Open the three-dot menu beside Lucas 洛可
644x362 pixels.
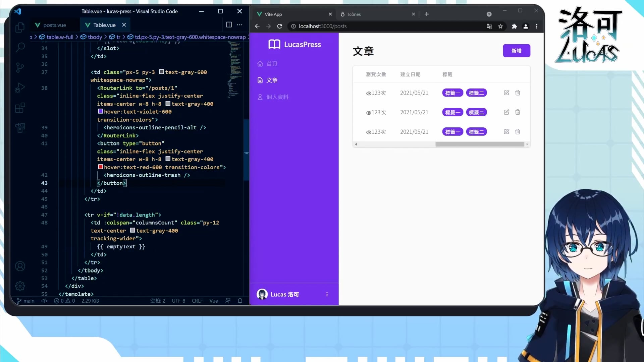[327, 294]
